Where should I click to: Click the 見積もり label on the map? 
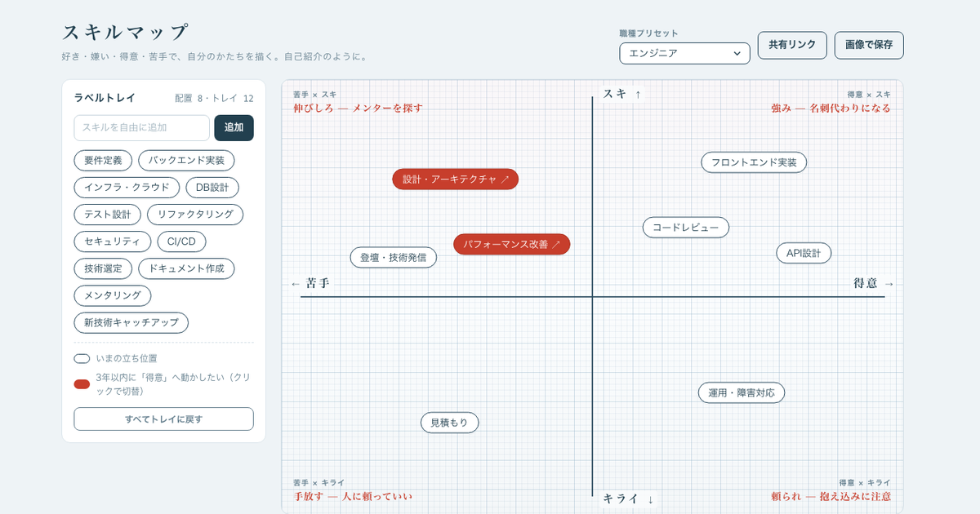pos(450,423)
